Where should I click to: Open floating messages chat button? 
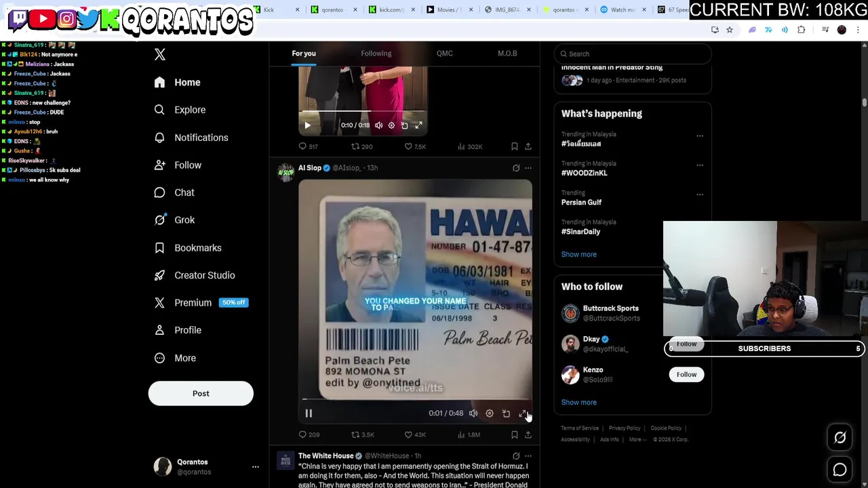coord(840,470)
